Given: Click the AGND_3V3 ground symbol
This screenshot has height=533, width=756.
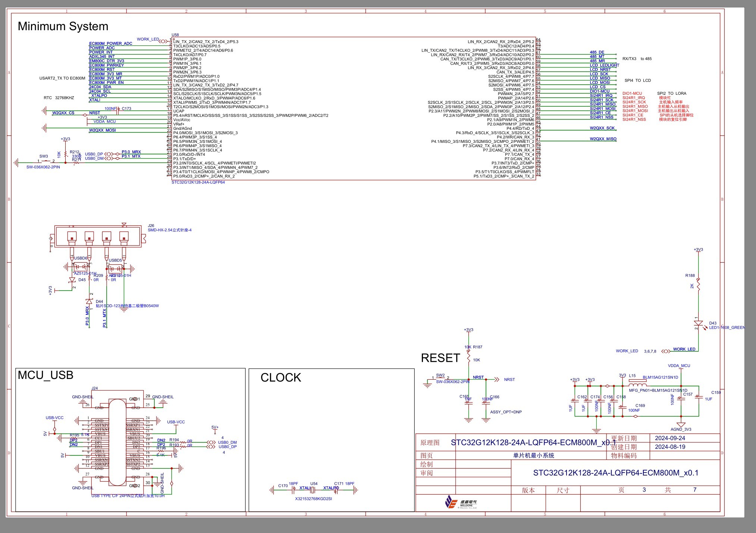Looking at the screenshot, I should pyautogui.click(x=681, y=425).
